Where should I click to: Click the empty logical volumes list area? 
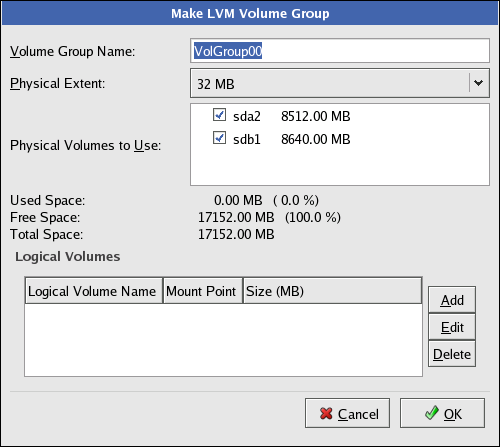point(223,339)
